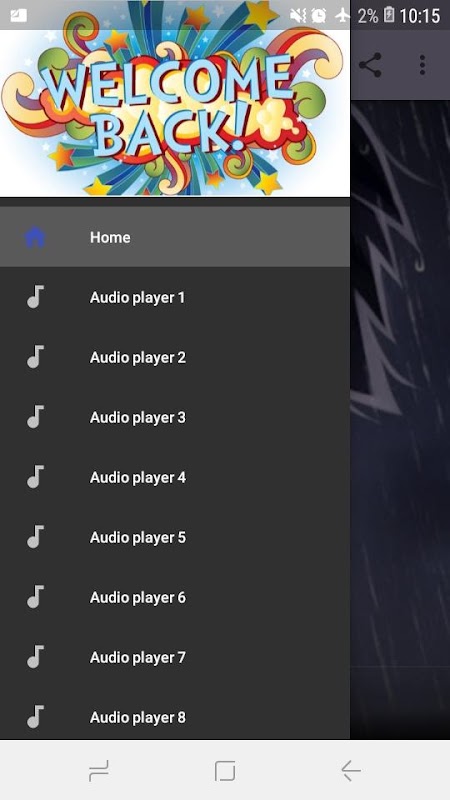Tap the Android back navigation button
Screen dimensions: 450x800
351,770
